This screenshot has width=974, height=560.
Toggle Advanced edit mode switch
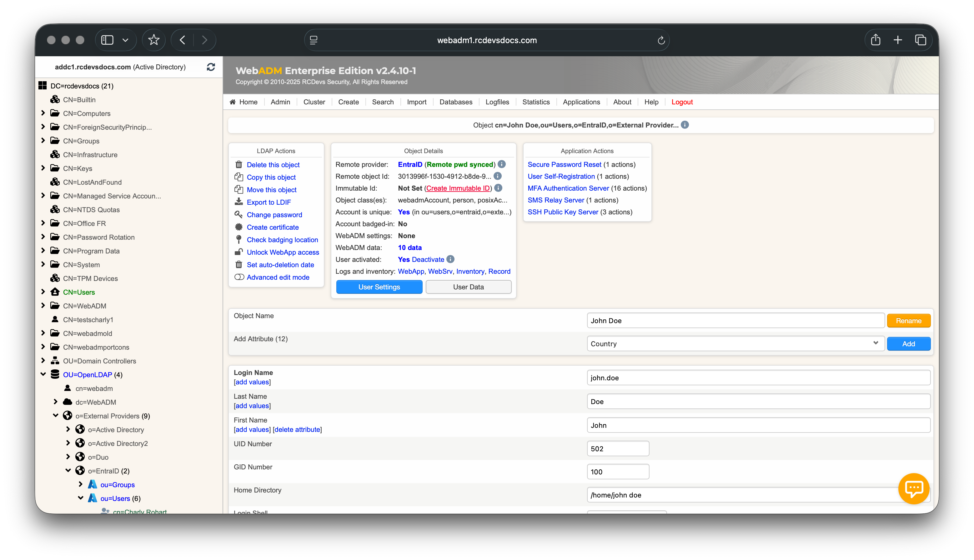tap(239, 277)
